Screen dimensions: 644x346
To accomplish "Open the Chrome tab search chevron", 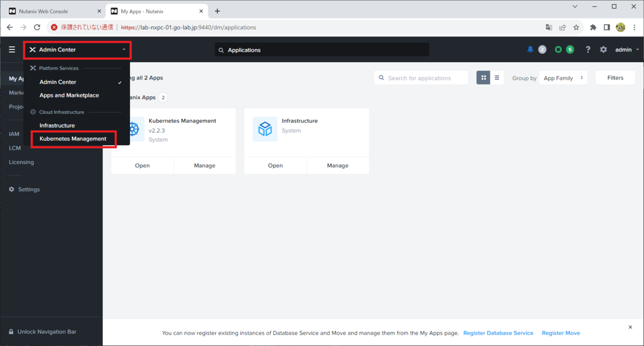I will point(575,6).
